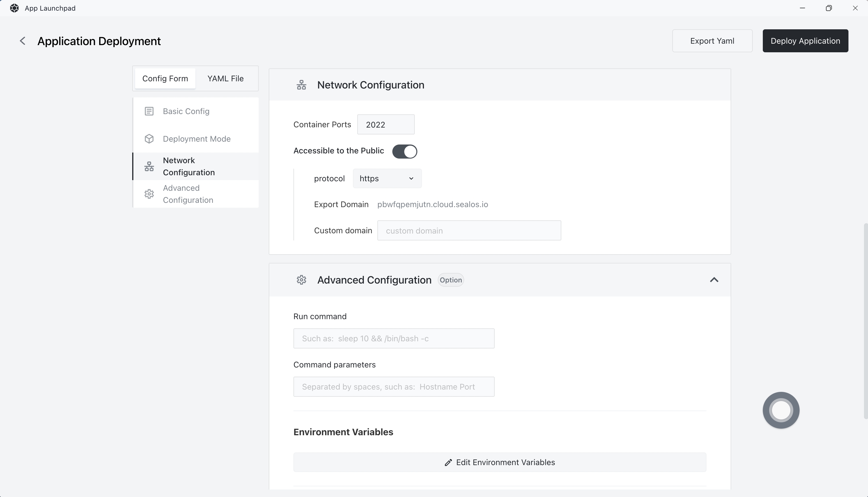This screenshot has width=868, height=497.
Task: Click the network icon in section header
Action: [x=301, y=85]
